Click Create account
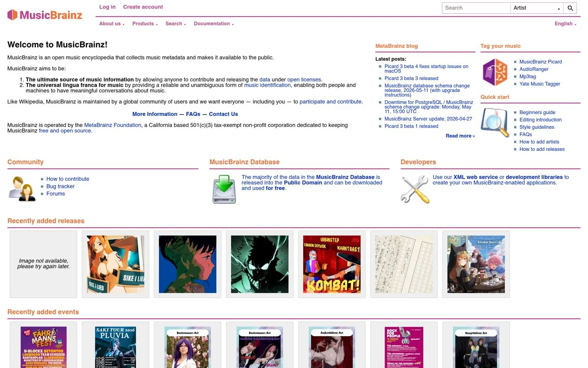The height and width of the screenshot is (368, 588). [x=143, y=7]
